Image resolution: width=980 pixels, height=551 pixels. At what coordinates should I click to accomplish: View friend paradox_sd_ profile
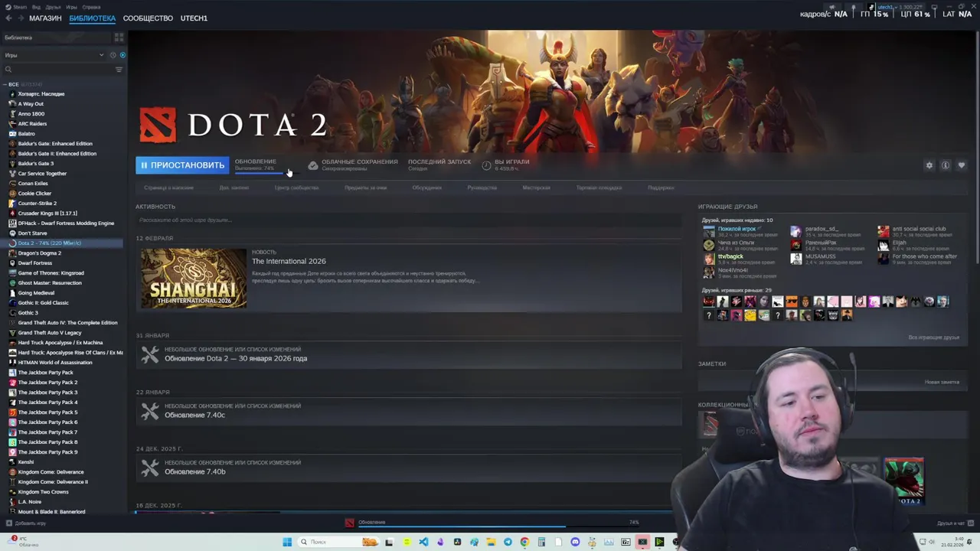822,229
